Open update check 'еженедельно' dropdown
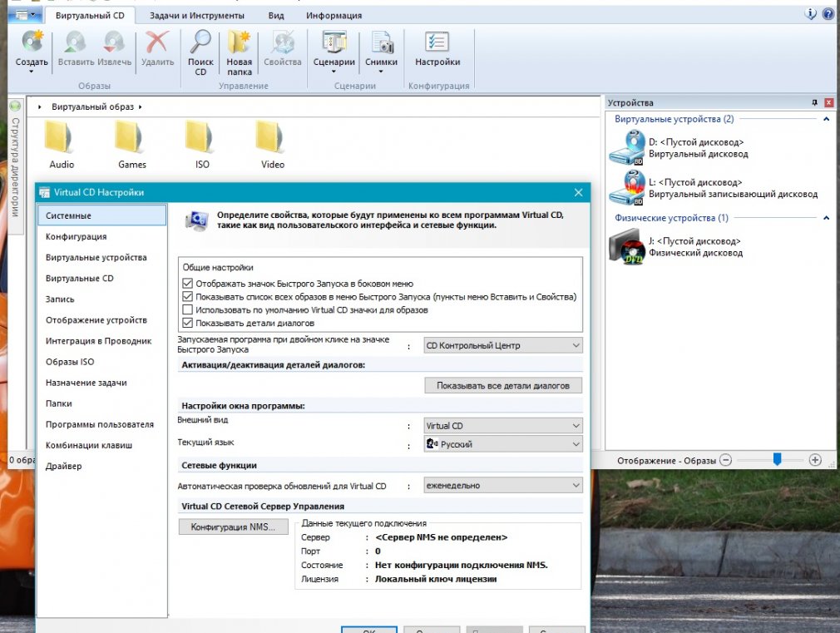Viewport: 840px width, 633px height. coord(502,485)
